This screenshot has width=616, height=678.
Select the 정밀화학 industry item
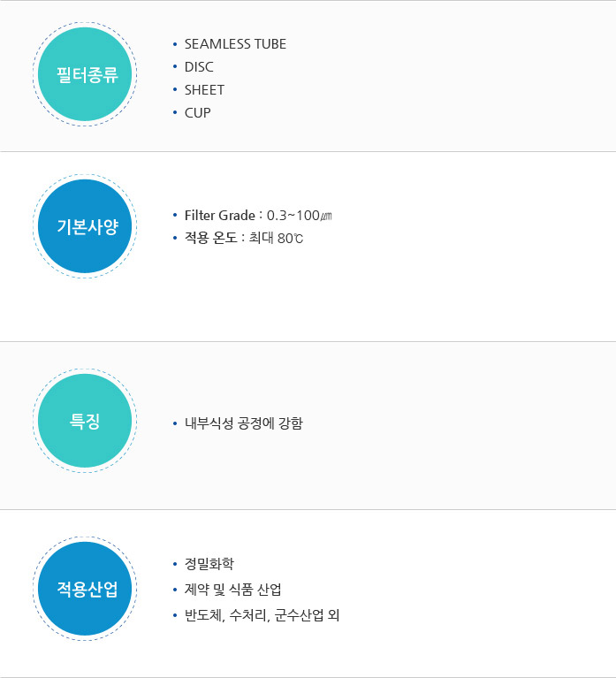tap(209, 564)
